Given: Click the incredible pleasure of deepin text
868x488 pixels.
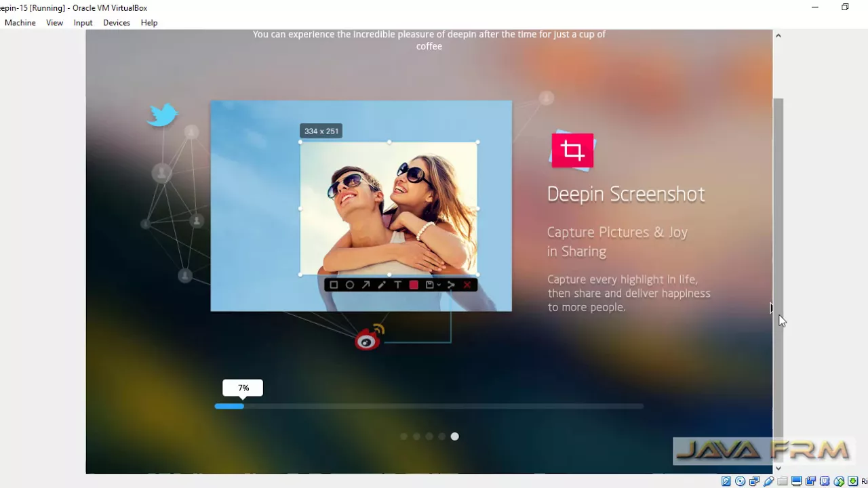Looking at the screenshot, I should pyautogui.click(x=429, y=40).
